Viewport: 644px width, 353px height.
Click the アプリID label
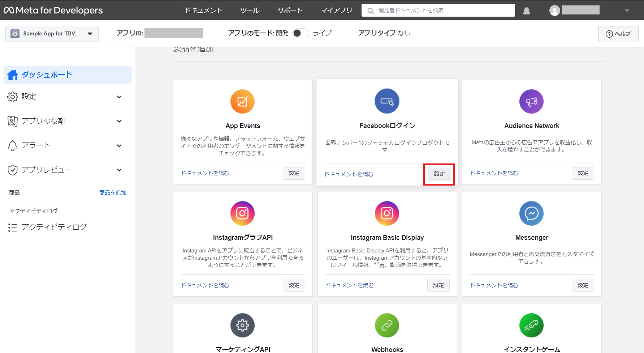click(130, 33)
